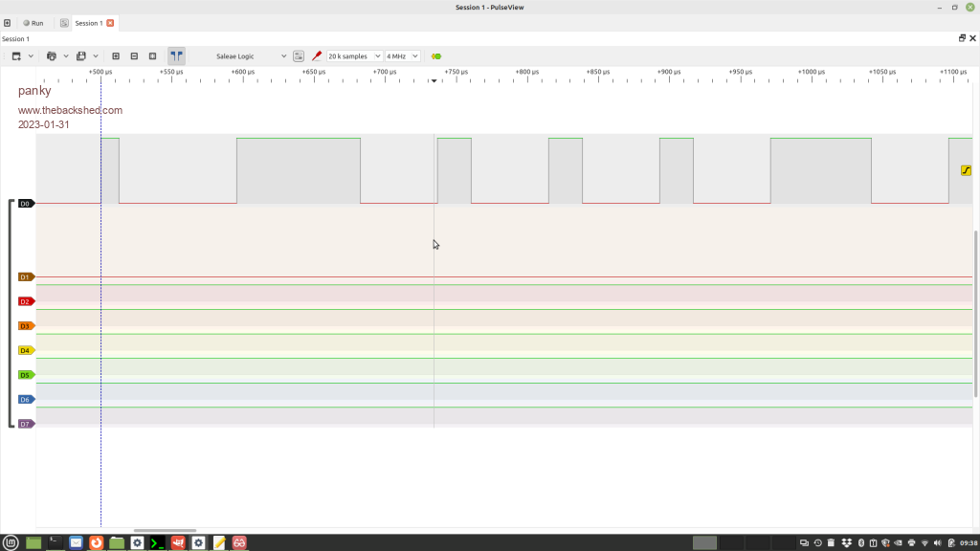Click the save file icon

pos(82,56)
